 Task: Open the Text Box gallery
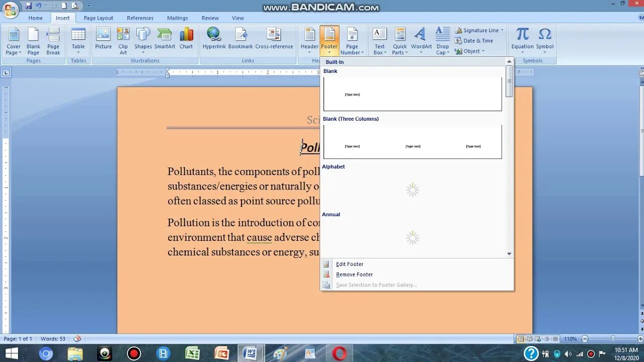379,41
